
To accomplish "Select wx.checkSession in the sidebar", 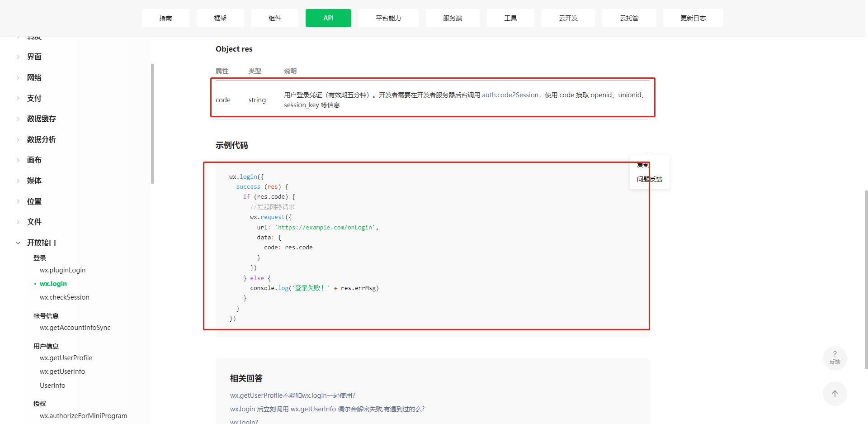I will point(64,297).
